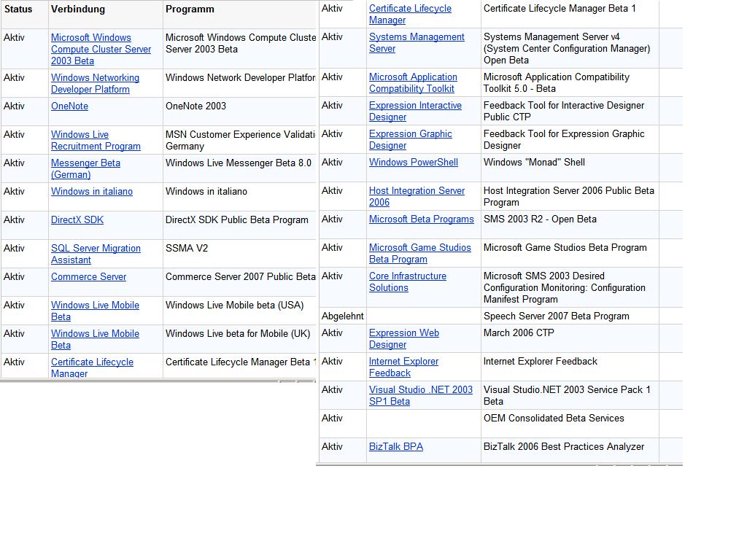Select "Host Integration Server 2006 Public Beta Program" cell
The height and width of the screenshot is (560, 747).
click(569, 197)
